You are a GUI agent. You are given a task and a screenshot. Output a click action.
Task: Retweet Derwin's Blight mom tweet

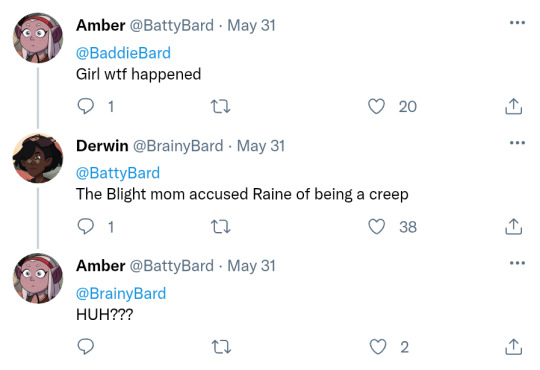[x=220, y=227]
